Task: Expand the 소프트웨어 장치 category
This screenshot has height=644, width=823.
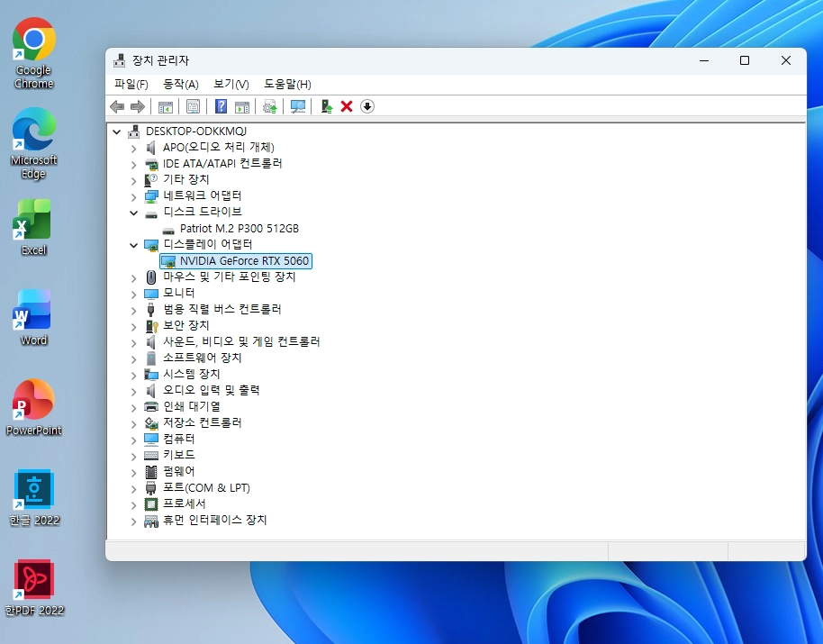Action: [134, 359]
